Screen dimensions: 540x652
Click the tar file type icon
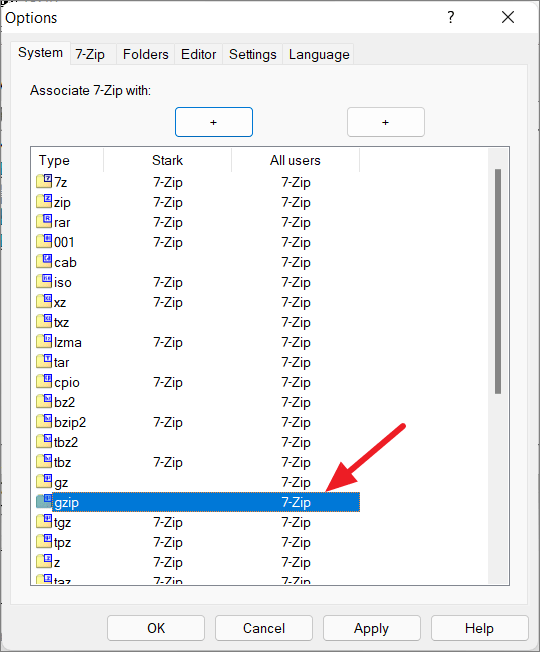point(44,361)
